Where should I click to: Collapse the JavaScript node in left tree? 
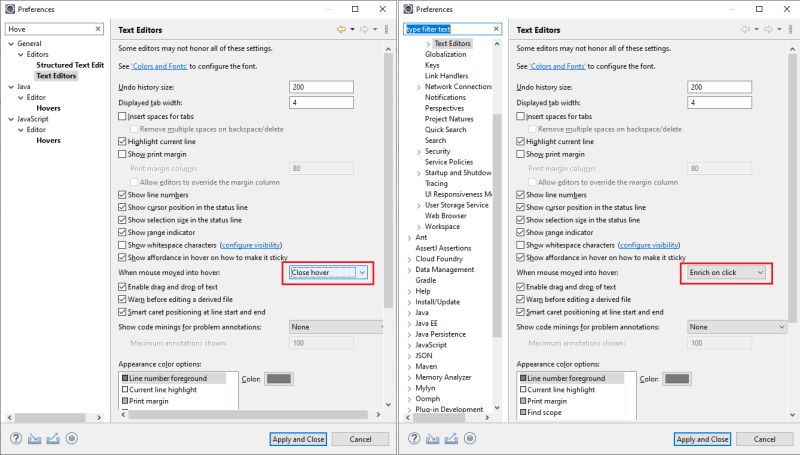click(x=11, y=119)
